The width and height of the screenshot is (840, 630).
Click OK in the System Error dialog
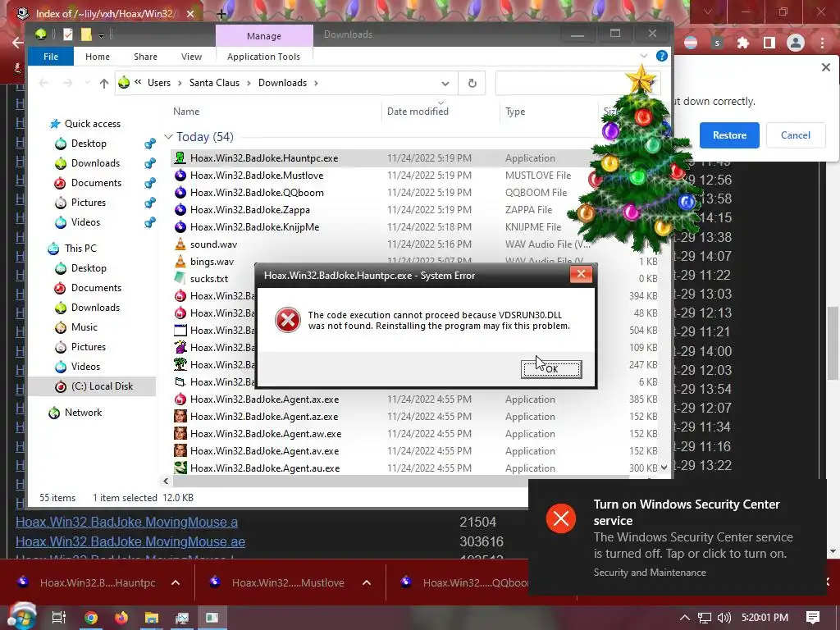point(551,368)
